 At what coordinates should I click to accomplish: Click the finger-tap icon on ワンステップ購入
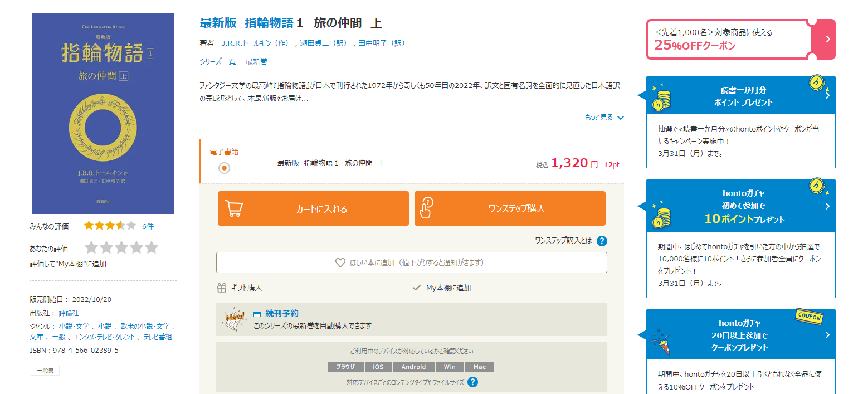point(426,207)
